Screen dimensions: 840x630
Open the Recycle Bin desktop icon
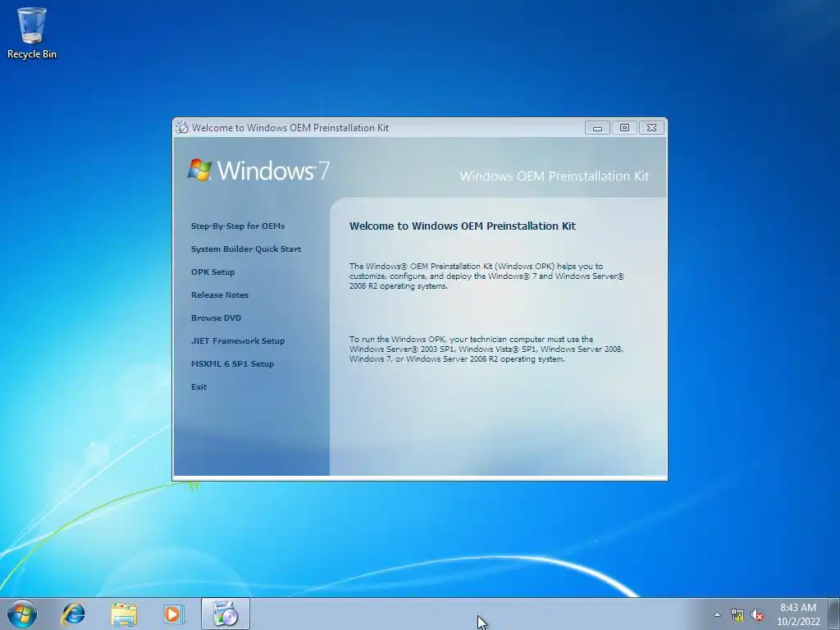coord(32,33)
